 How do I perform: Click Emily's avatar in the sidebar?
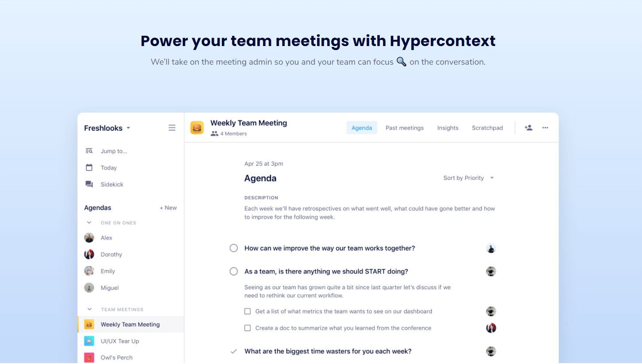pyautogui.click(x=89, y=271)
